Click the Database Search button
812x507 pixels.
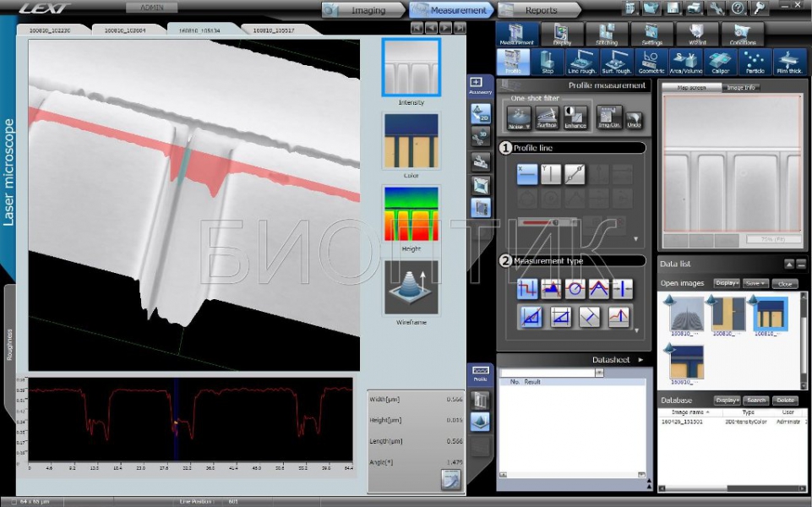coord(756,401)
